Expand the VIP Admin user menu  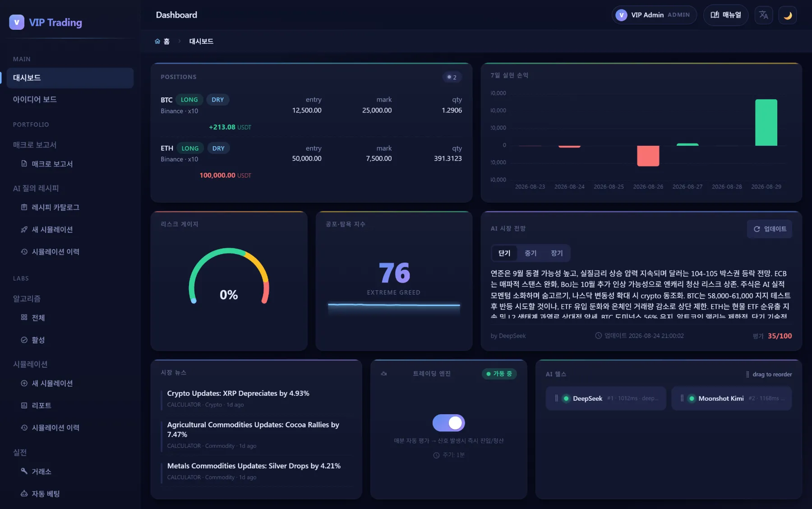click(x=654, y=15)
